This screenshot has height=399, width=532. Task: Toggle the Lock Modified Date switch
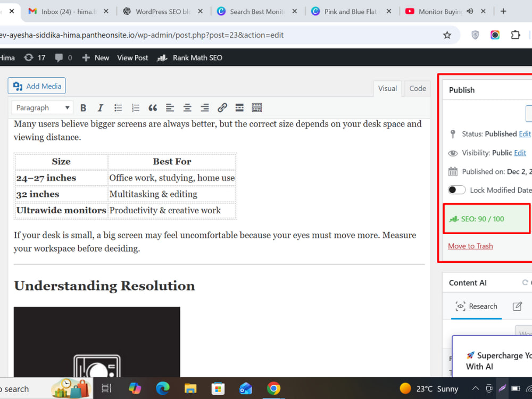coord(456,190)
